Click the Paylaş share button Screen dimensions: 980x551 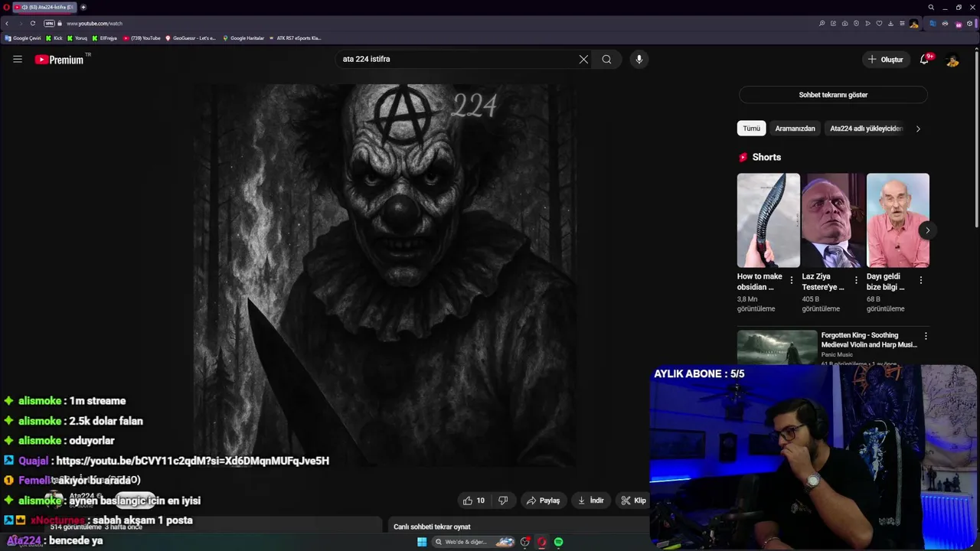tap(542, 500)
